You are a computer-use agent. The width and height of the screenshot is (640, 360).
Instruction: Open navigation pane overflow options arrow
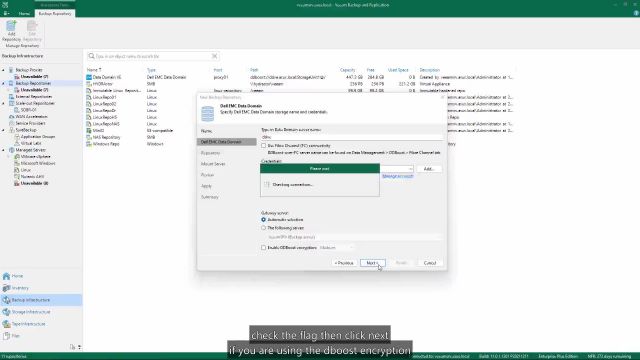click(x=79, y=347)
